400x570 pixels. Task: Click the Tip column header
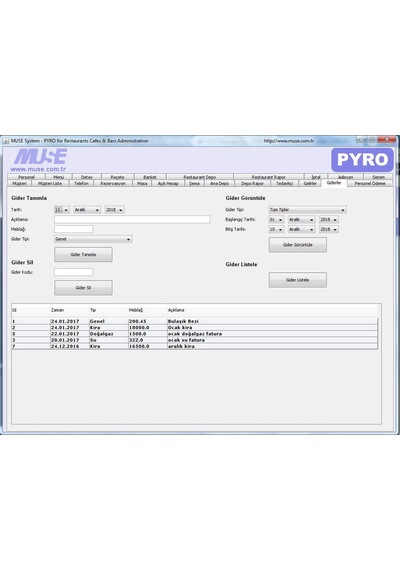tap(109, 310)
